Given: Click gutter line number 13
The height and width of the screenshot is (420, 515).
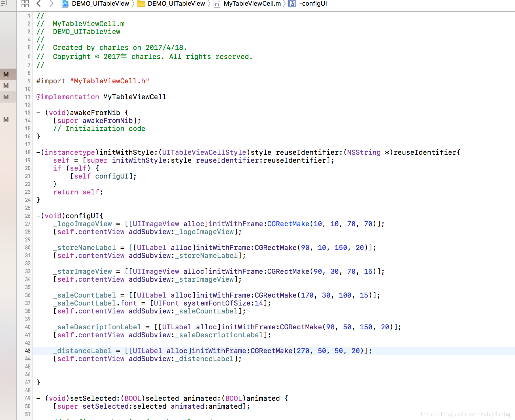Looking at the screenshot, I should click(x=28, y=113).
